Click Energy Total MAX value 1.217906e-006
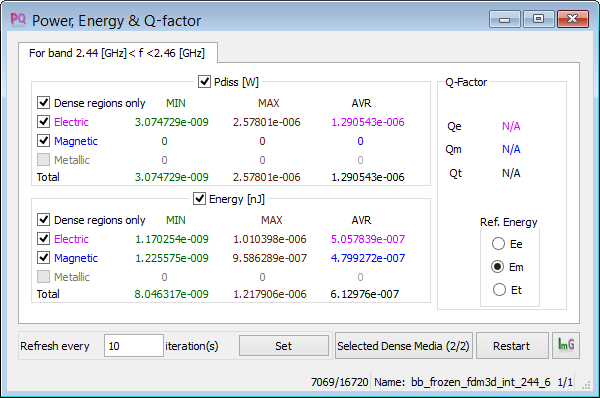The width and height of the screenshot is (600, 398). tap(270, 294)
